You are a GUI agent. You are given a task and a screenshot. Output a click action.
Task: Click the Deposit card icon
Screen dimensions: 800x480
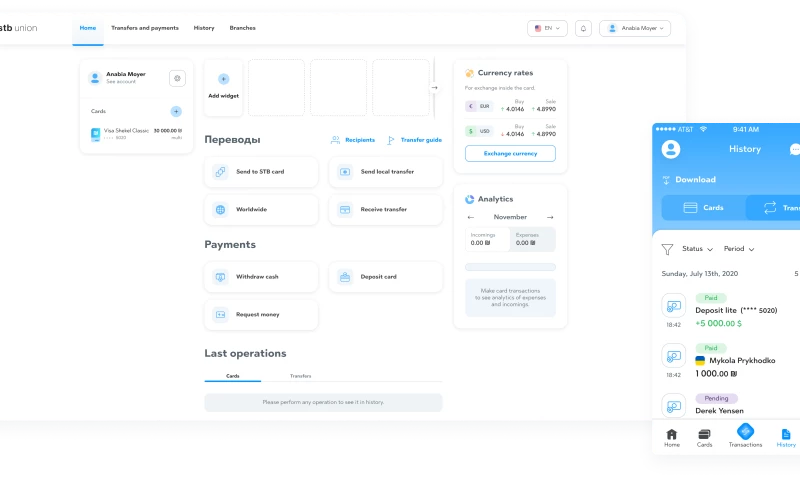(x=345, y=277)
